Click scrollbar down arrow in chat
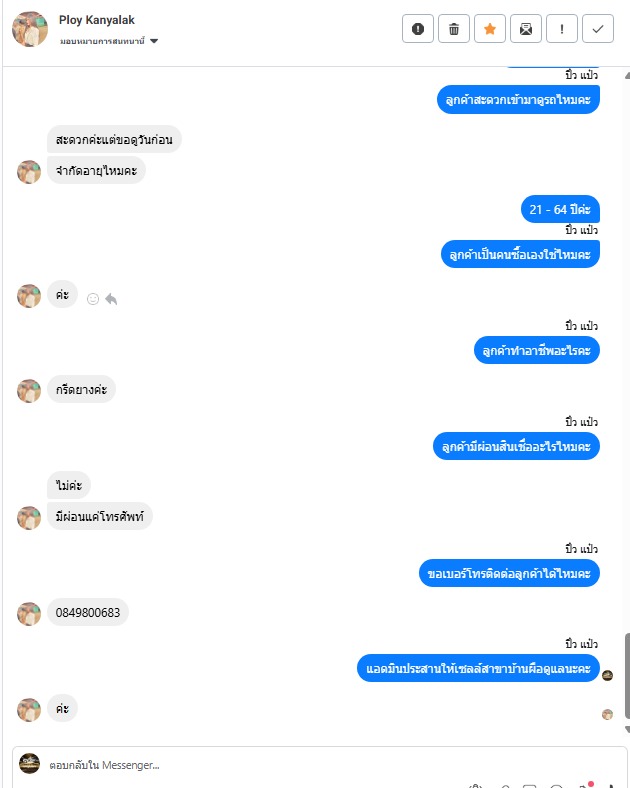630x788 pixels. point(627,729)
